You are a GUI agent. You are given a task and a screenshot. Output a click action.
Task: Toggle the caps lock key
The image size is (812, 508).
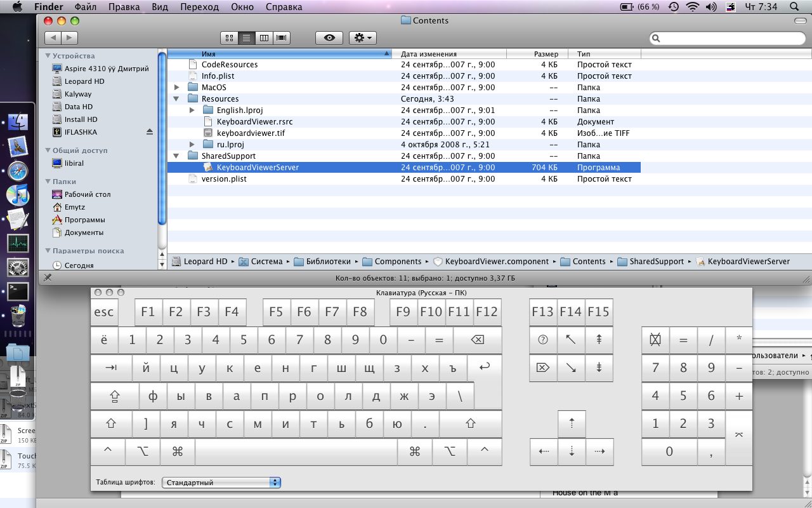point(115,396)
